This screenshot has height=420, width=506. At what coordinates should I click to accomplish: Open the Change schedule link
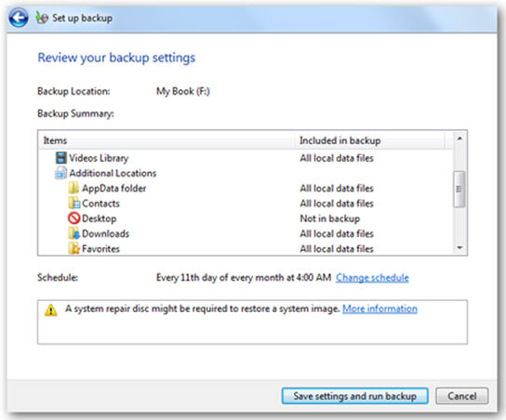click(372, 278)
